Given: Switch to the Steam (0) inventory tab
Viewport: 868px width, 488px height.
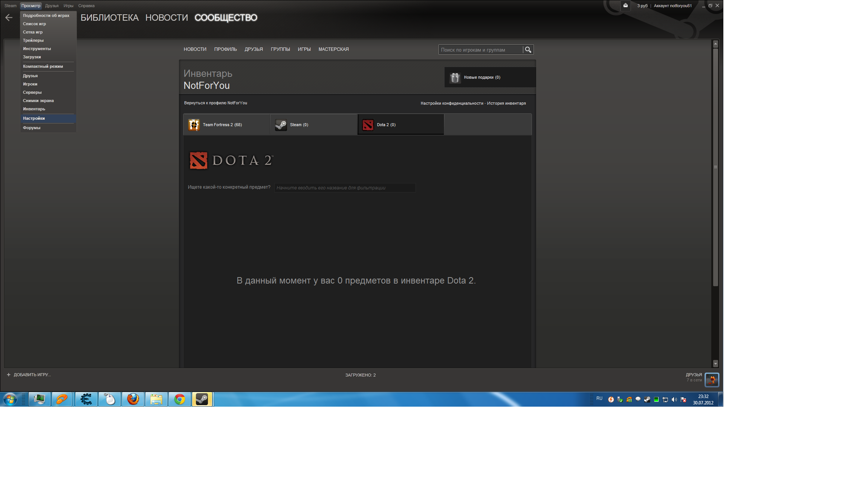Looking at the screenshot, I should click(x=314, y=125).
